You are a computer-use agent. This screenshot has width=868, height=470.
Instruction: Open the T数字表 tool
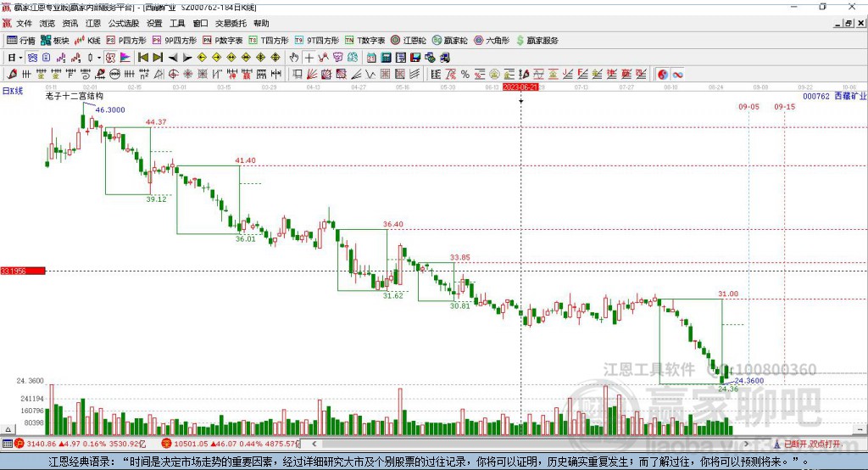click(x=364, y=41)
